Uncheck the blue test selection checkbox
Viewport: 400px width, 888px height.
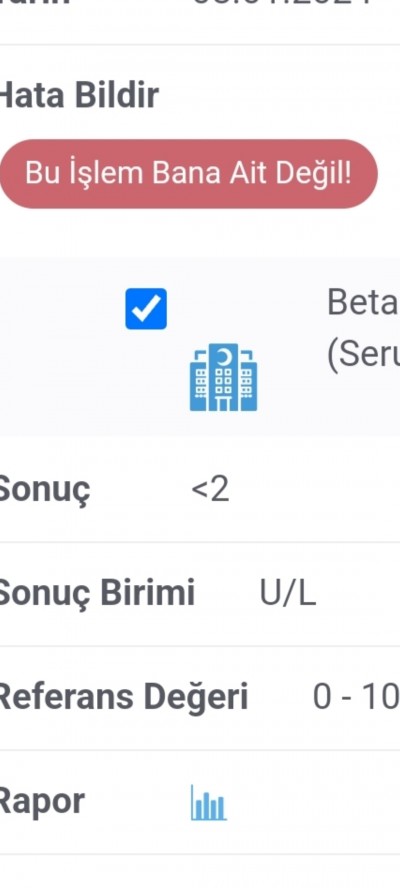(146, 309)
